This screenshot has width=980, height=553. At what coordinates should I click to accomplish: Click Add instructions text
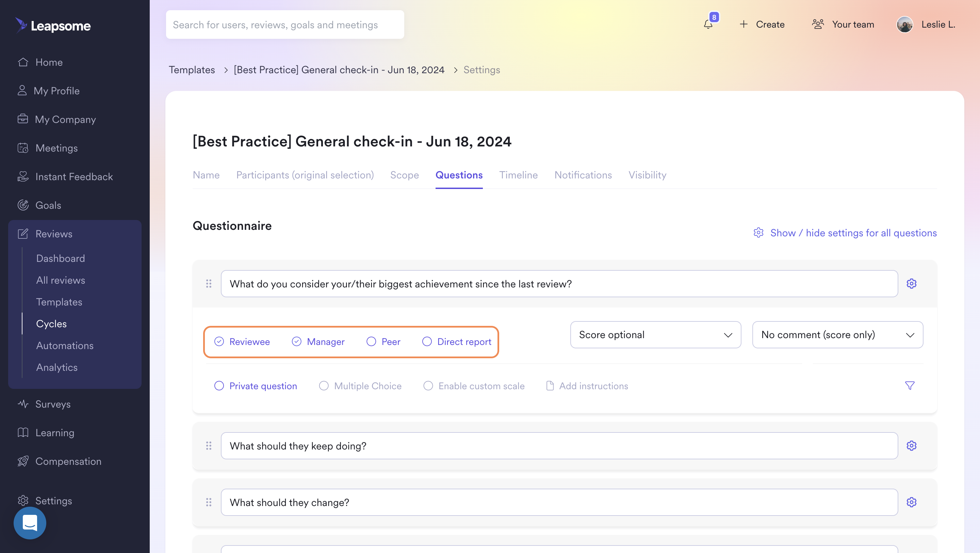[593, 385]
